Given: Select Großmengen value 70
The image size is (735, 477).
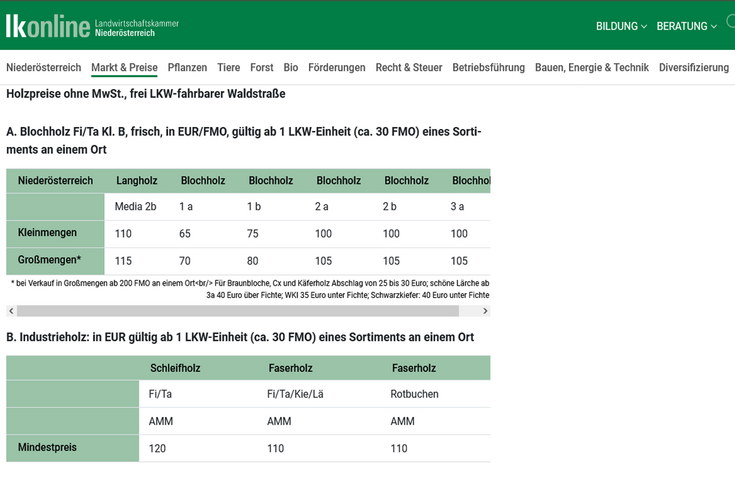Looking at the screenshot, I should [x=185, y=261].
